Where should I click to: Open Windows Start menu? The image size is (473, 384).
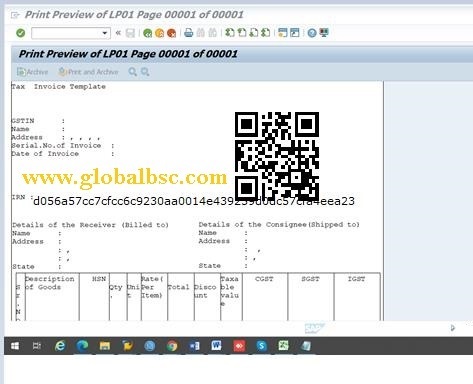pos(15,346)
